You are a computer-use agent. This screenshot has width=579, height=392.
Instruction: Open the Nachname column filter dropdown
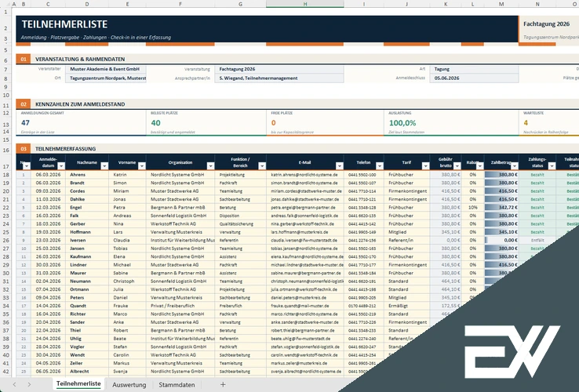[x=104, y=166]
